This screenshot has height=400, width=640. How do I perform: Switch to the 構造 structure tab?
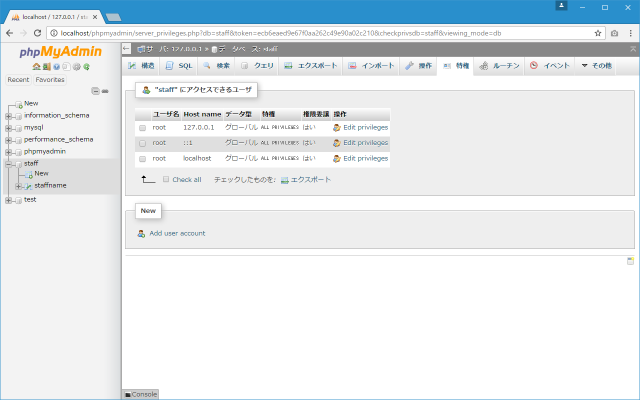141,66
